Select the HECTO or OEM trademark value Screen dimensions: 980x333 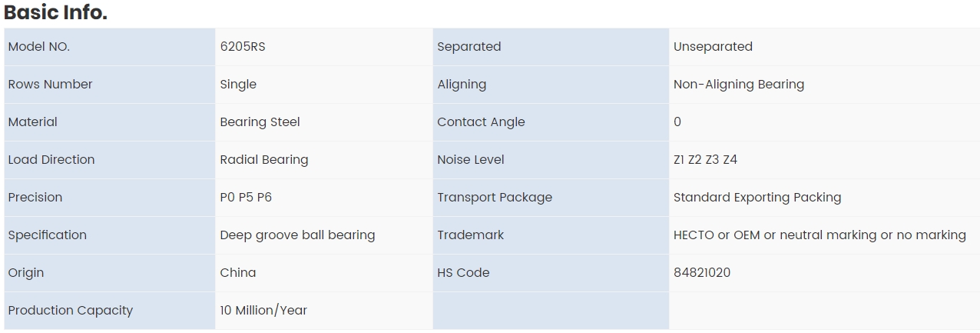point(819,235)
